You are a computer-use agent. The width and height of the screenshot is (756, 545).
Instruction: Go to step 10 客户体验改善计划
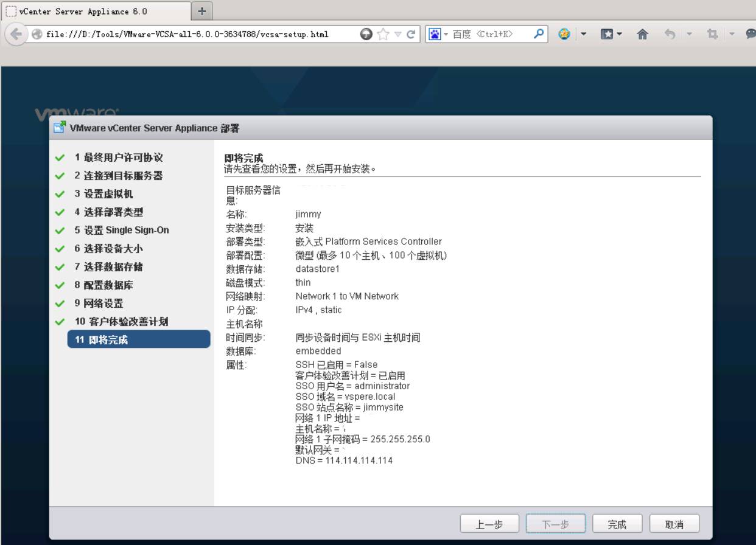121,322
